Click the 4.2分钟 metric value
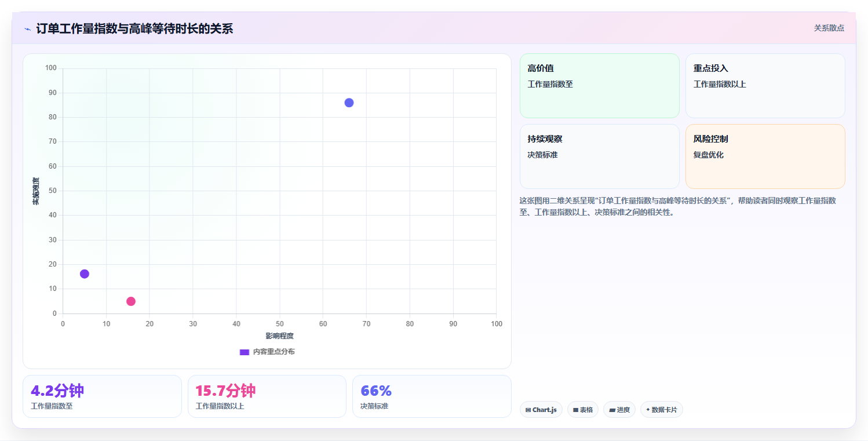Screen dimensions: 868x441 (57, 391)
